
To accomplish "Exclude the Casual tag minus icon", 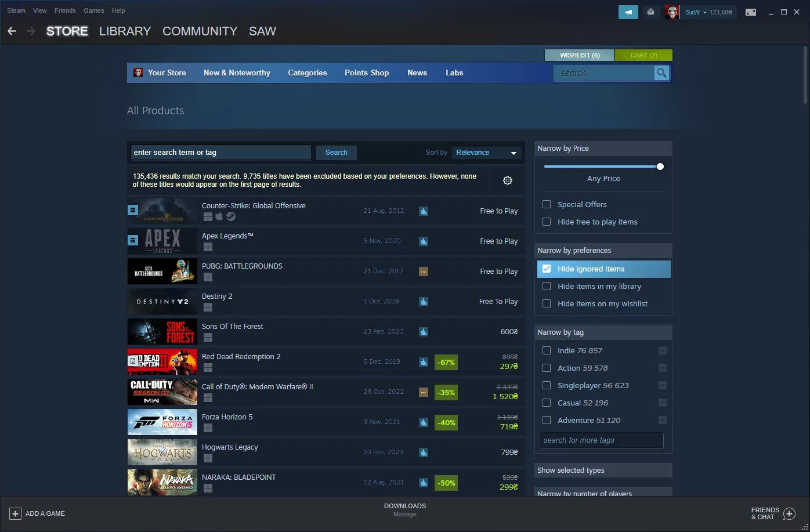I will pyautogui.click(x=663, y=403).
